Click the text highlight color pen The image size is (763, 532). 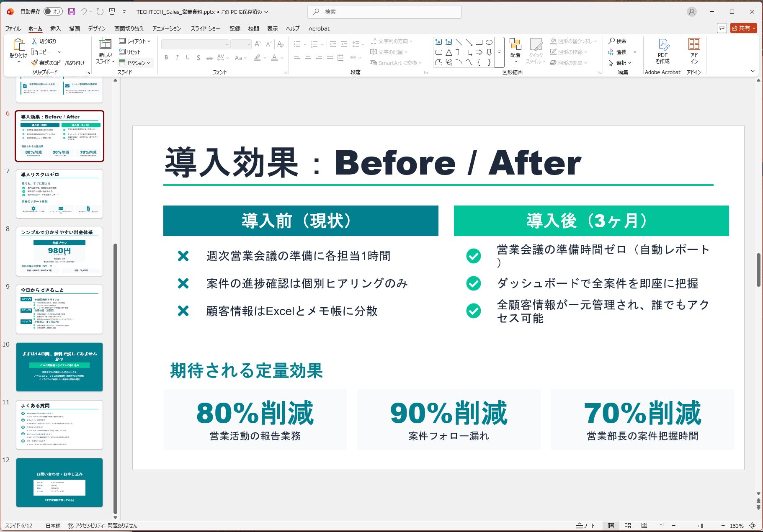pyautogui.click(x=257, y=58)
